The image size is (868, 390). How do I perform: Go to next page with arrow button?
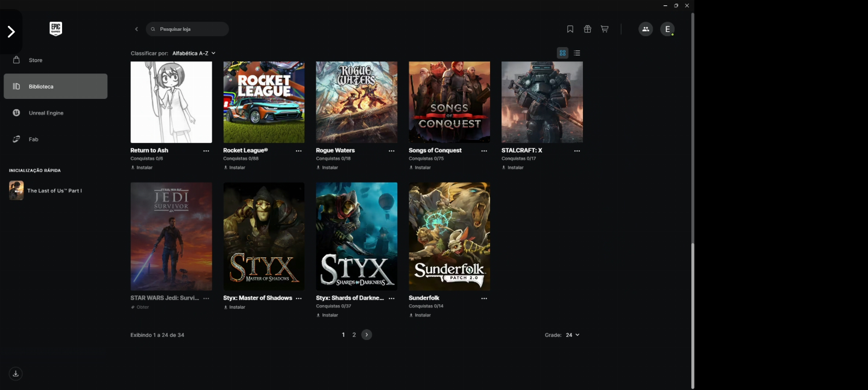366,335
